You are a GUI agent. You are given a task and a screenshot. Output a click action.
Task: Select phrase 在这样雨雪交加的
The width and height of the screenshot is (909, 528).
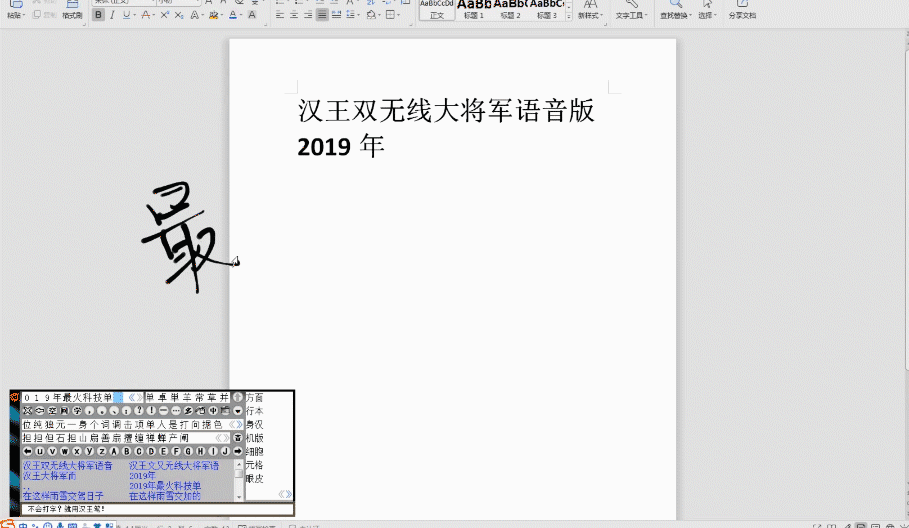(165, 496)
